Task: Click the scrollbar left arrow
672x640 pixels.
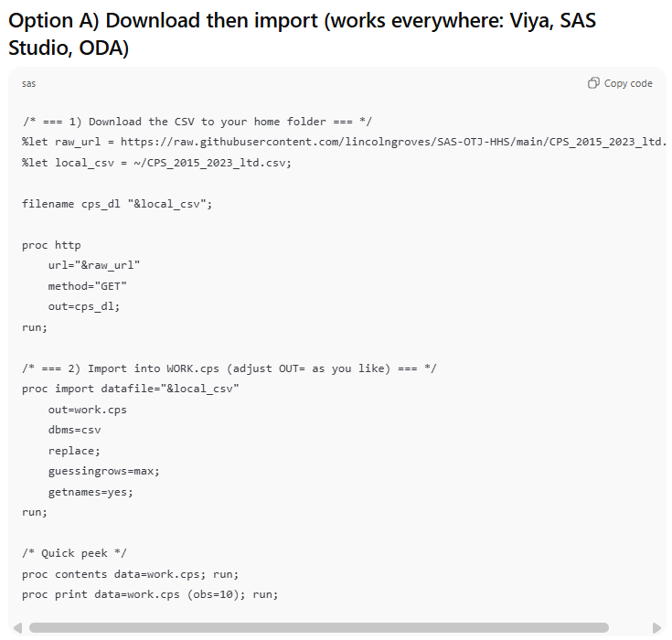Action: (17, 628)
